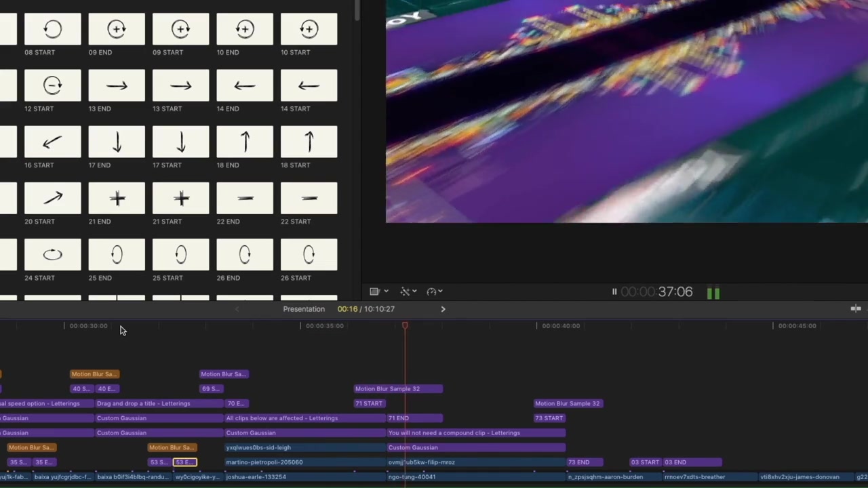Select the 14 END left-arrow thumbnail
This screenshot has width=868, height=488.
(245, 85)
